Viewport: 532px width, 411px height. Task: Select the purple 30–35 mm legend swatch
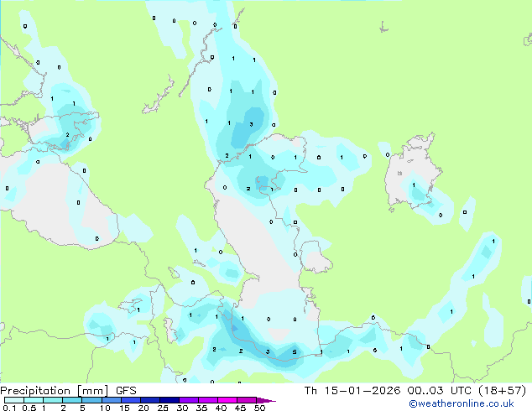point(189,400)
